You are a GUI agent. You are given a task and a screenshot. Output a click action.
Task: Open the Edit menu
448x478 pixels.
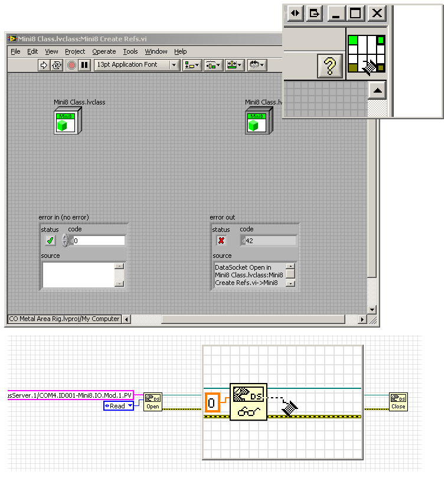pos(32,51)
